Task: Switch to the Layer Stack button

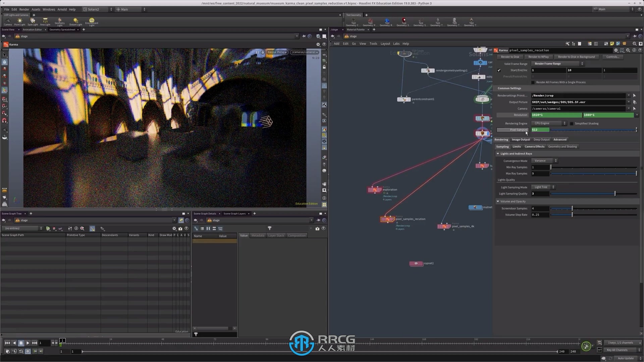Action: pos(276,236)
